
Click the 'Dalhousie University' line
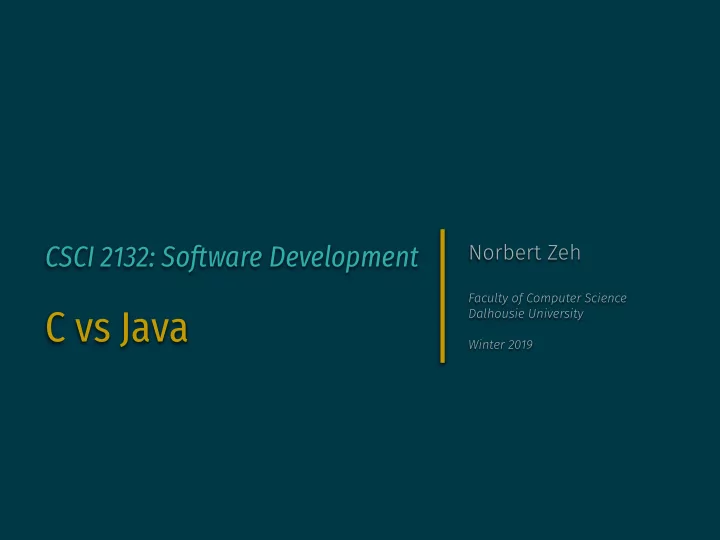pos(526,314)
